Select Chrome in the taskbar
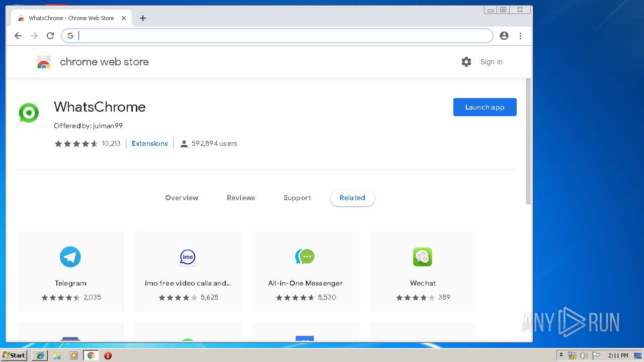This screenshot has height=362, width=644. (91, 355)
